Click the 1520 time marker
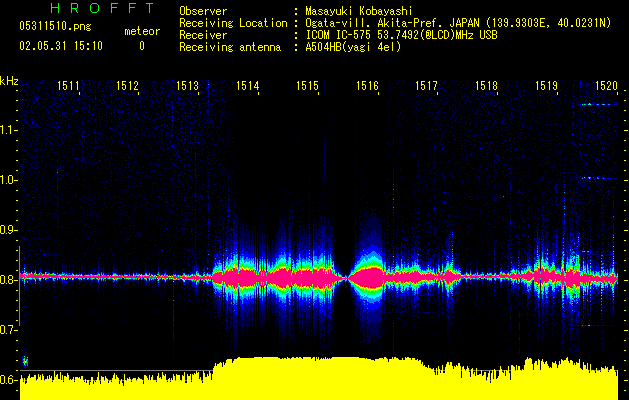This screenshot has height=400, width=629. coord(606,85)
